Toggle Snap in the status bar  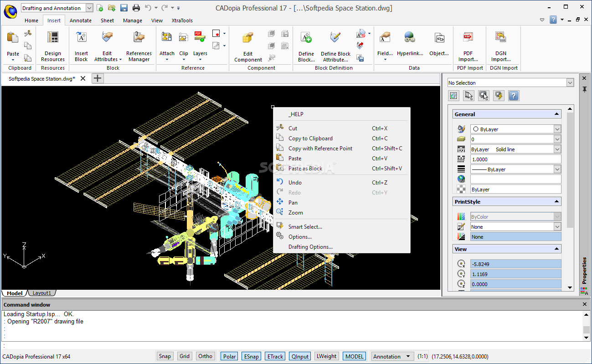coord(165,356)
